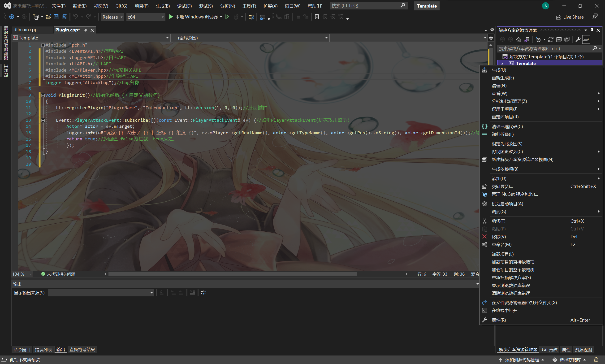Click the Visual Studio logo icon
Viewport: 605px width, 364px height.
pos(8,6)
